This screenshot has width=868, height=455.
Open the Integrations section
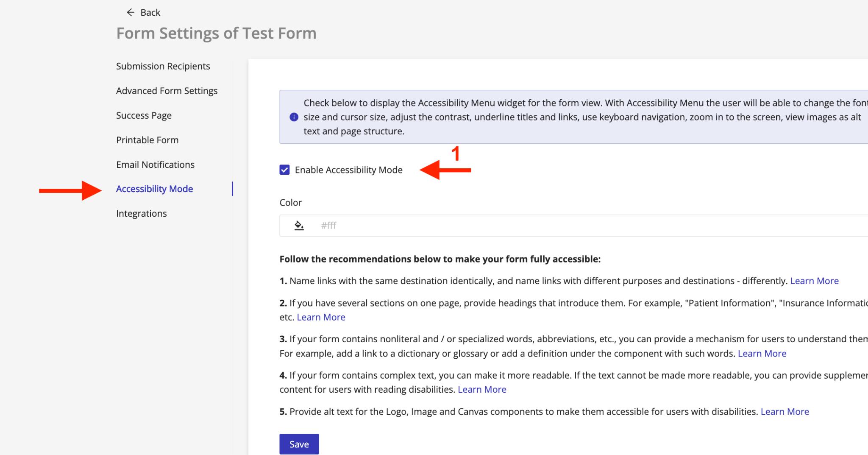141,213
